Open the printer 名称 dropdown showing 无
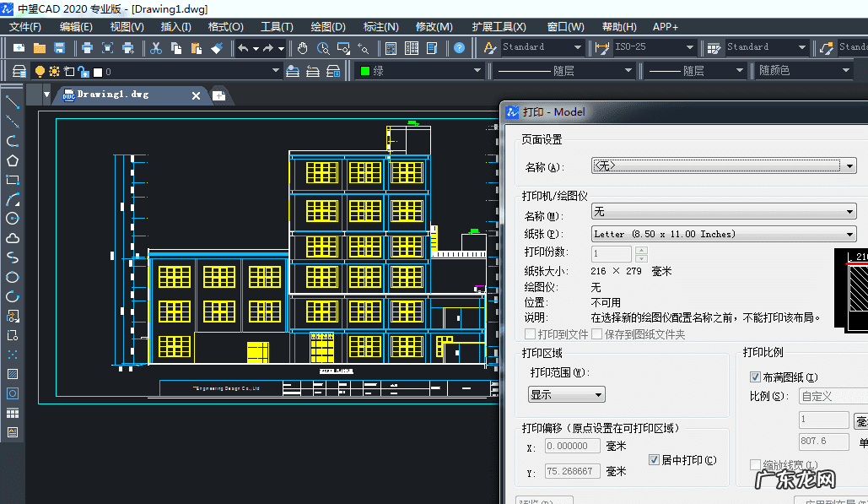Viewport: 868px width, 504px height. click(724, 212)
